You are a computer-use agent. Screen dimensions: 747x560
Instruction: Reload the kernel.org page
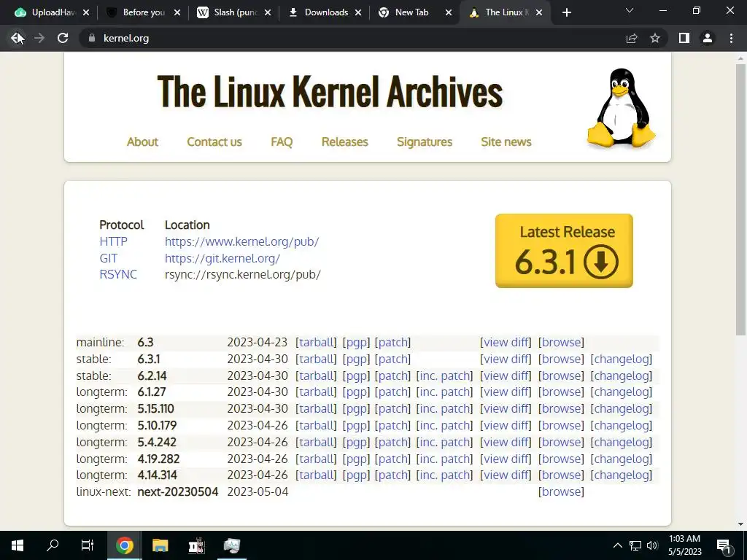(63, 38)
